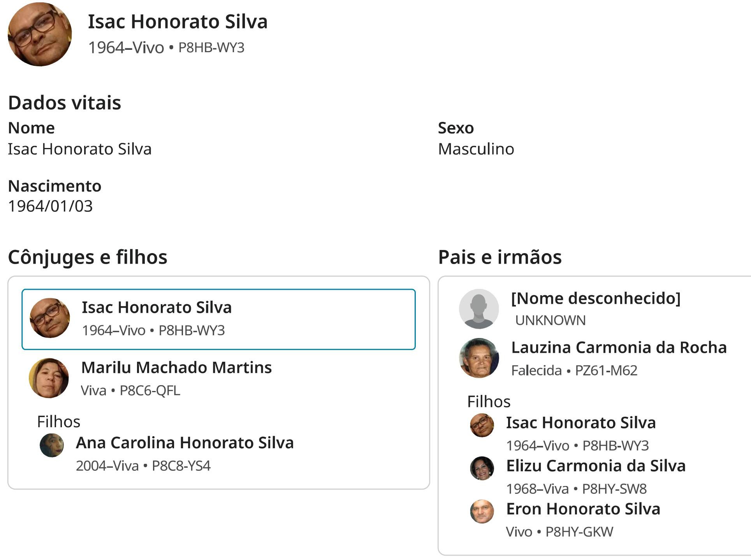Click the Pais e irmãos section heading
This screenshot has height=560, width=751.
(500, 257)
